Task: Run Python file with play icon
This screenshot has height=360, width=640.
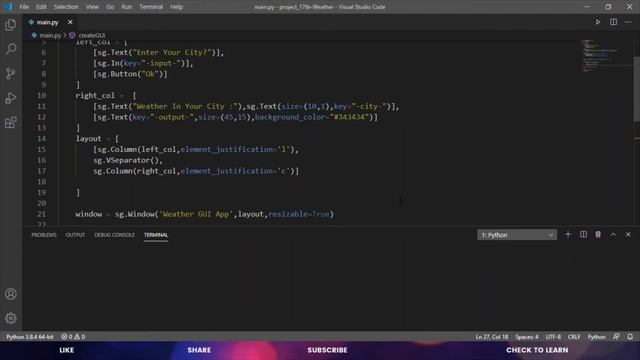Action: [598, 22]
